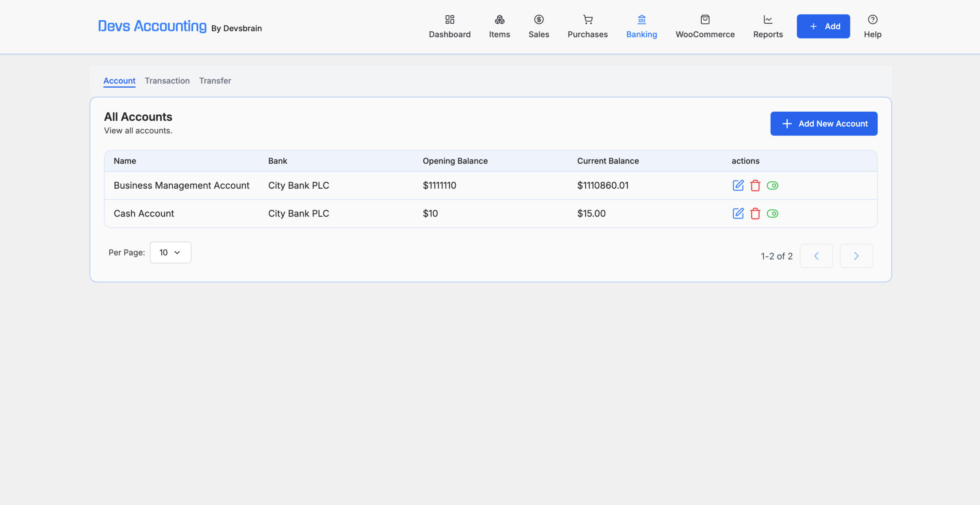Expand the Per Page dropdown

(x=170, y=252)
